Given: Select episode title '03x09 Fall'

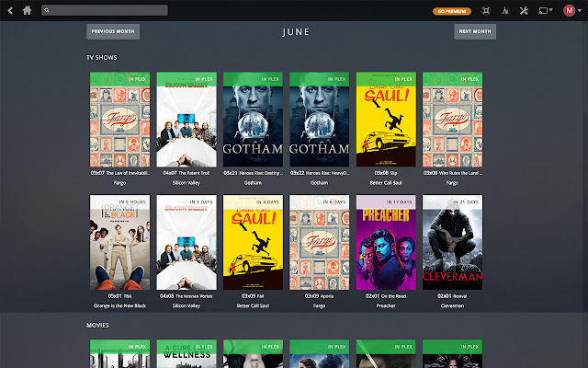Looking at the screenshot, I should 254,296.
